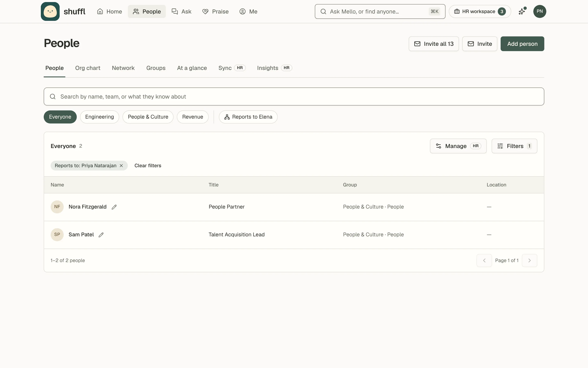Image resolution: width=588 pixels, height=368 pixels.
Task: Open Nora Fitzgerald's name link
Action: [x=87, y=207]
